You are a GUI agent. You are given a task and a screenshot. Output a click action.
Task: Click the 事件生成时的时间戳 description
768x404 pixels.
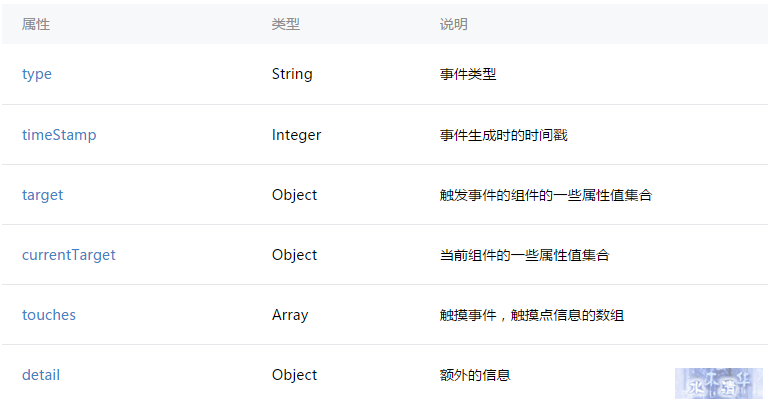pos(504,135)
